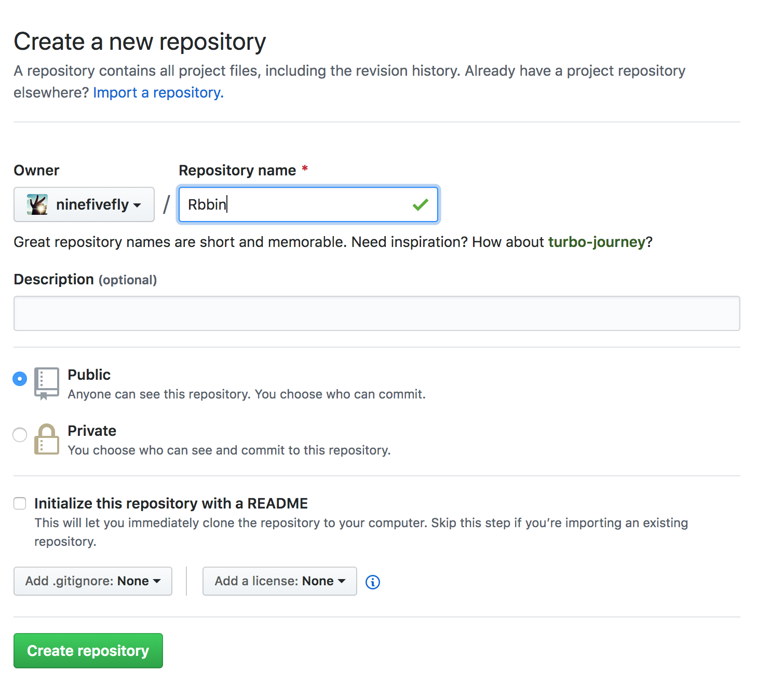This screenshot has width=784, height=687.
Task: Click the private repository lock icon
Action: [x=46, y=439]
